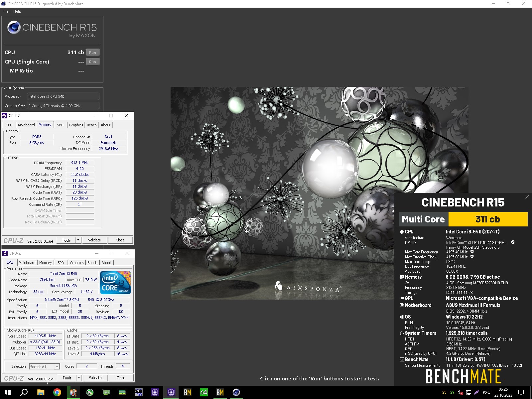The height and width of the screenshot is (399, 532).
Task: Open the green graphics card taskbar icon
Action: point(106,392)
